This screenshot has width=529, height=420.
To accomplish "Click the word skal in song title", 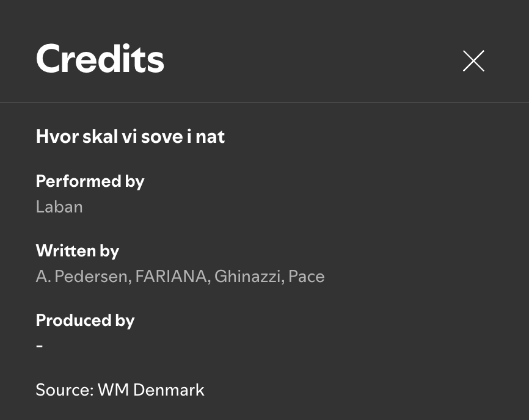I will [100, 136].
